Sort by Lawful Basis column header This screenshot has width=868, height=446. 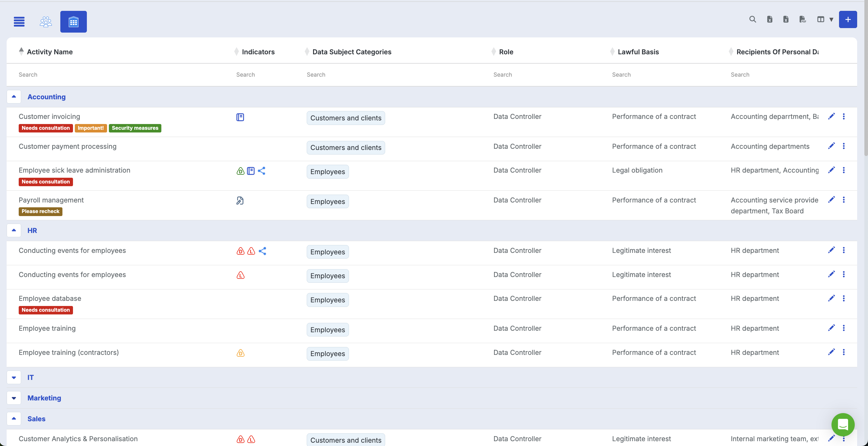(635, 52)
